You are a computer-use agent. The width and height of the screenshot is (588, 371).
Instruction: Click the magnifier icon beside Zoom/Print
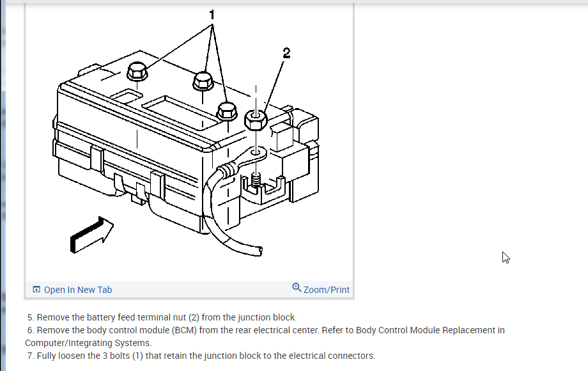[297, 288]
